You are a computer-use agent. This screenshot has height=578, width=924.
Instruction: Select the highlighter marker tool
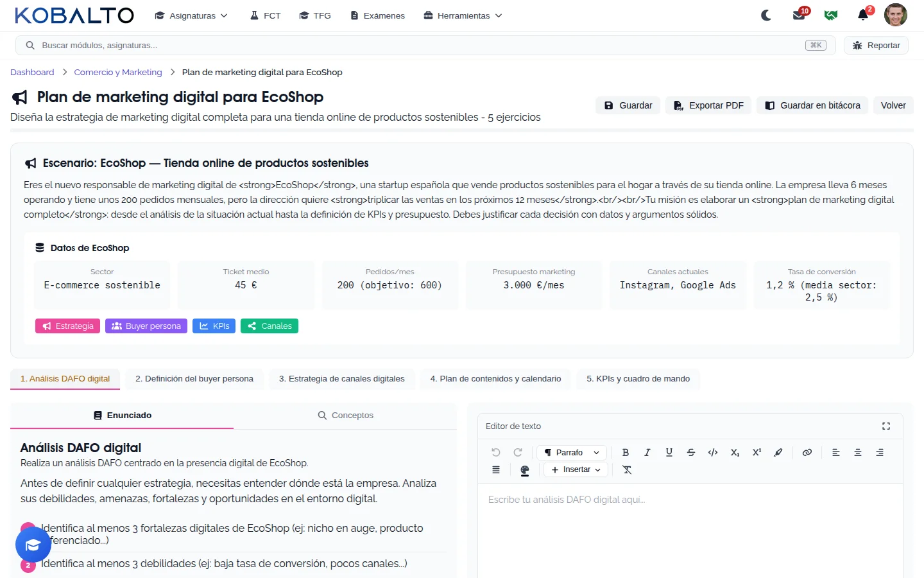(x=778, y=452)
